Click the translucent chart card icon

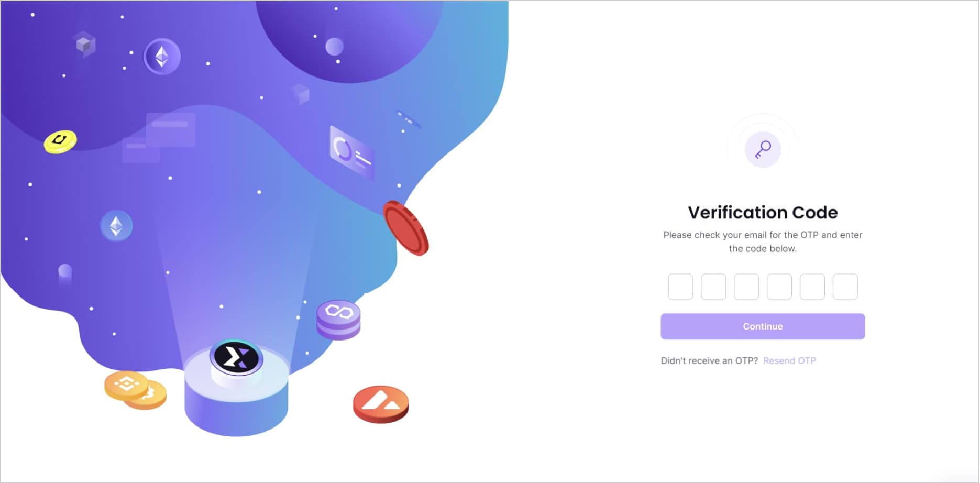point(351,152)
